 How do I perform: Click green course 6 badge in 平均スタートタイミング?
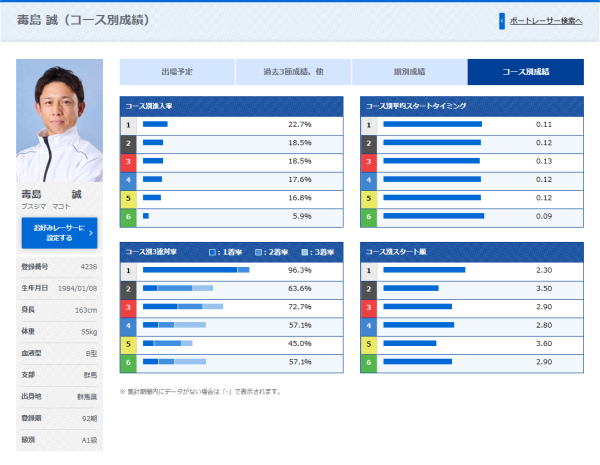(x=369, y=217)
